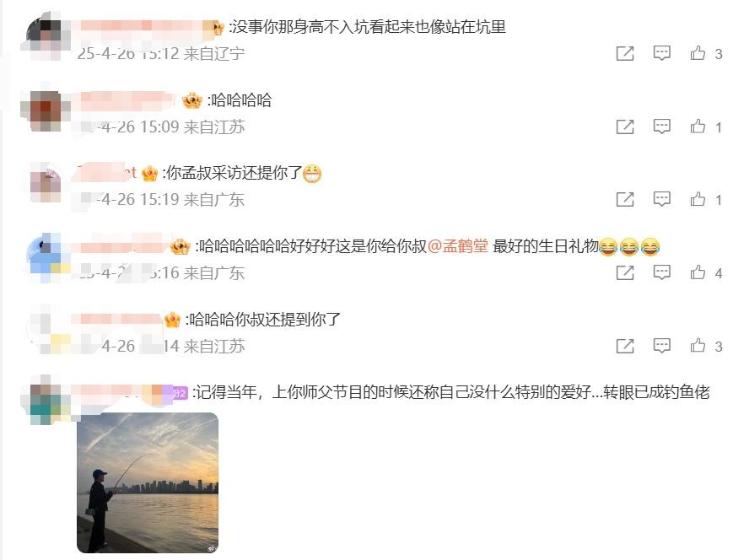Reply to the 哈哈哈你叔还提到你了 comment

click(x=661, y=346)
